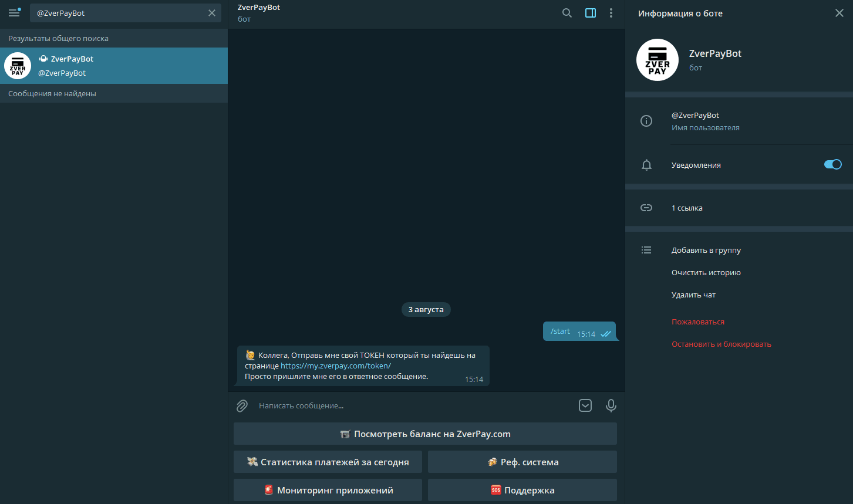Toggle the right info sidebar panel

591,13
